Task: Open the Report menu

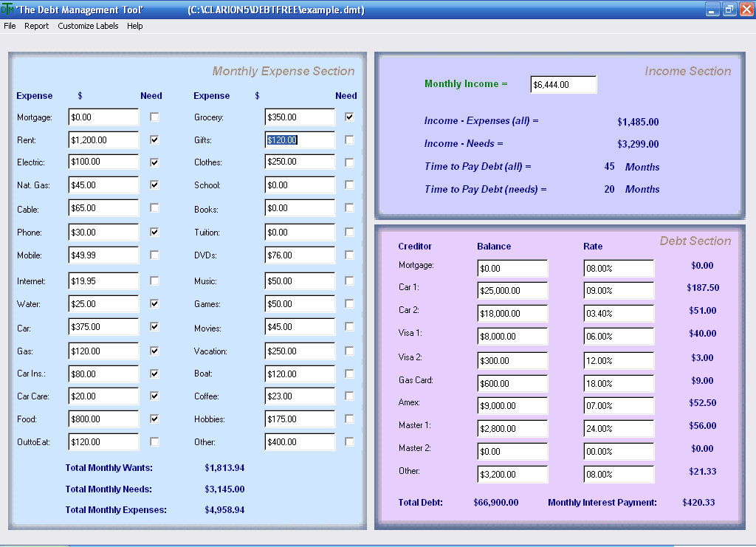Action: pyautogui.click(x=37, y=26)
